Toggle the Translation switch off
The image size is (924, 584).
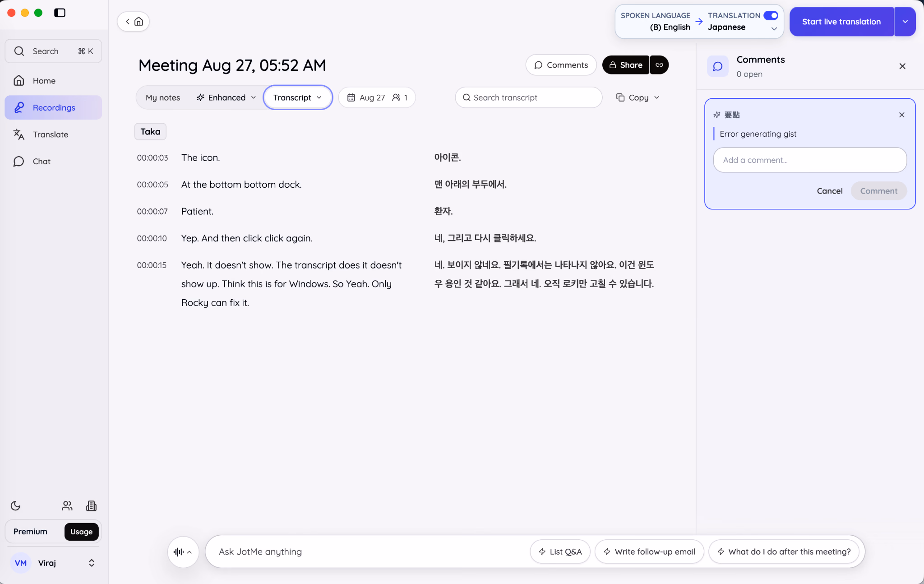771,15
